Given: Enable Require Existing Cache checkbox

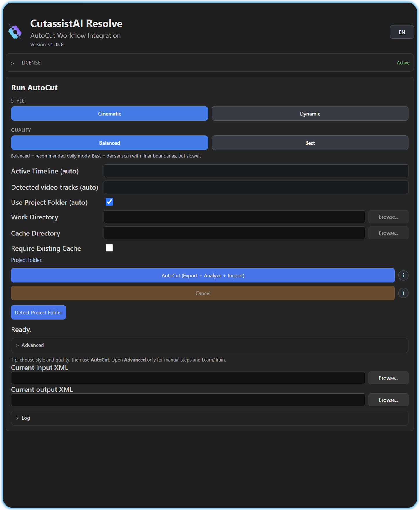Looking at the screenshot, I should pos(109,248).
